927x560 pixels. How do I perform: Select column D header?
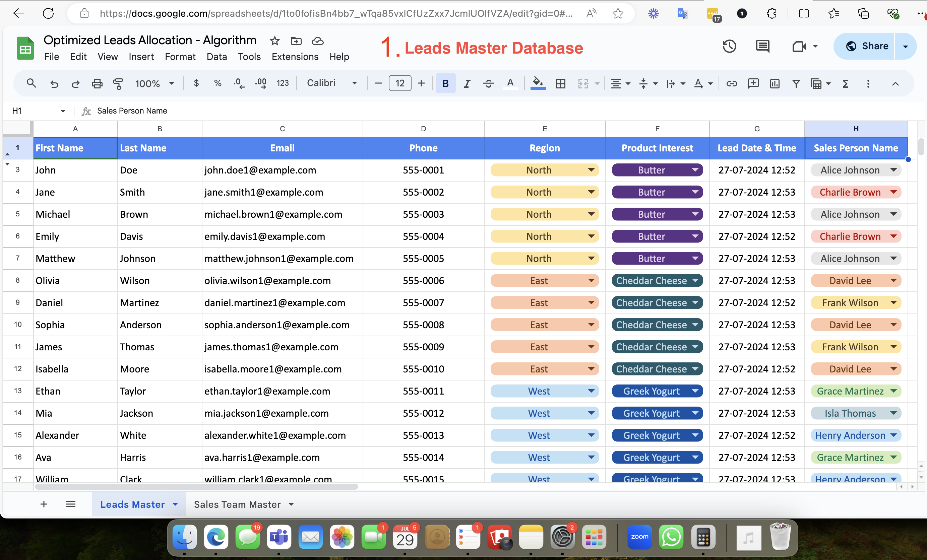pos(423,129)
